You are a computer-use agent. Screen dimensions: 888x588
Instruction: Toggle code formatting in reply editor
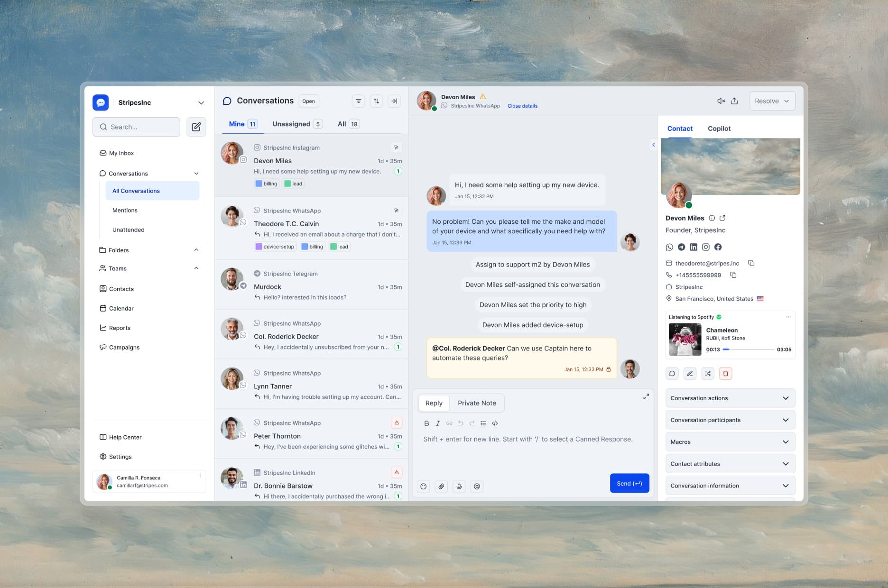pos(495,423)
